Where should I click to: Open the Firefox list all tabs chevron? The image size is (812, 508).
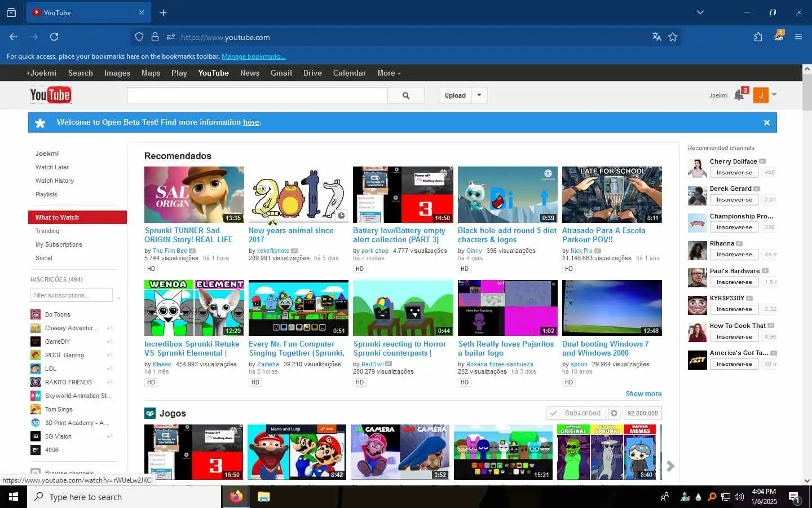point(700,12)
